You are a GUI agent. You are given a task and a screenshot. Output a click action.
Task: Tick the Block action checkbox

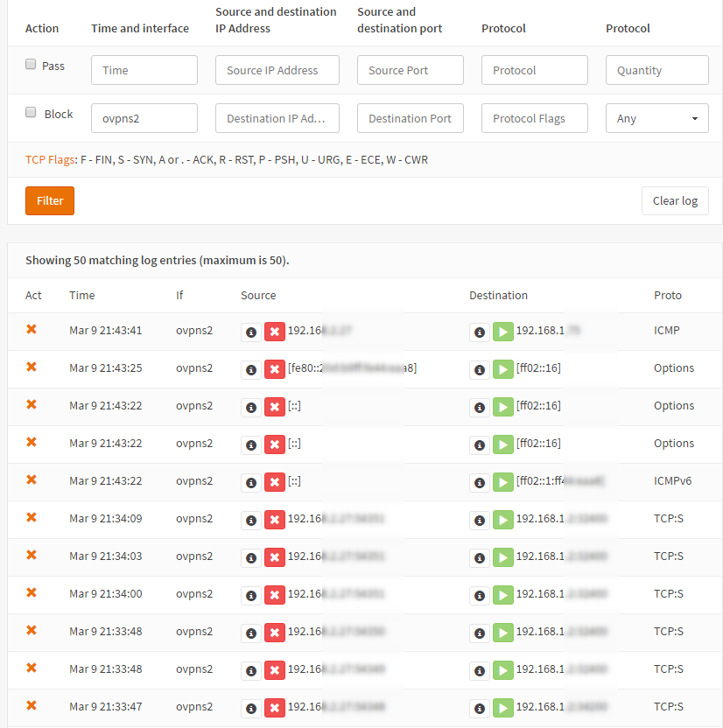[31, 113]
